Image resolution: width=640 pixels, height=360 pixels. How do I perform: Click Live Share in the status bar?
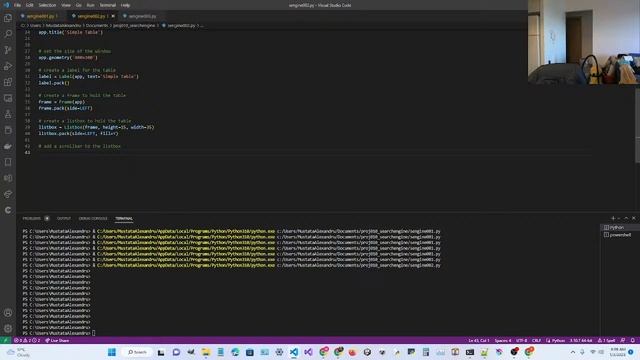coord(57,340)
